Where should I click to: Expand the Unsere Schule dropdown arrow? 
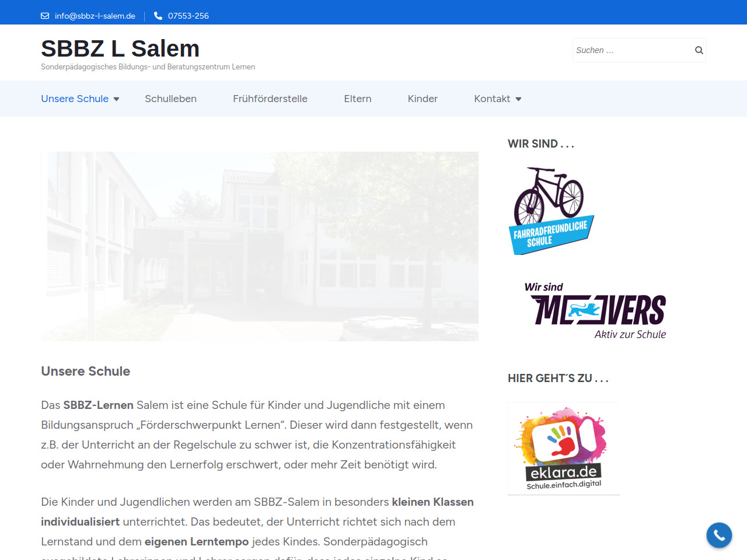[116, 99]
